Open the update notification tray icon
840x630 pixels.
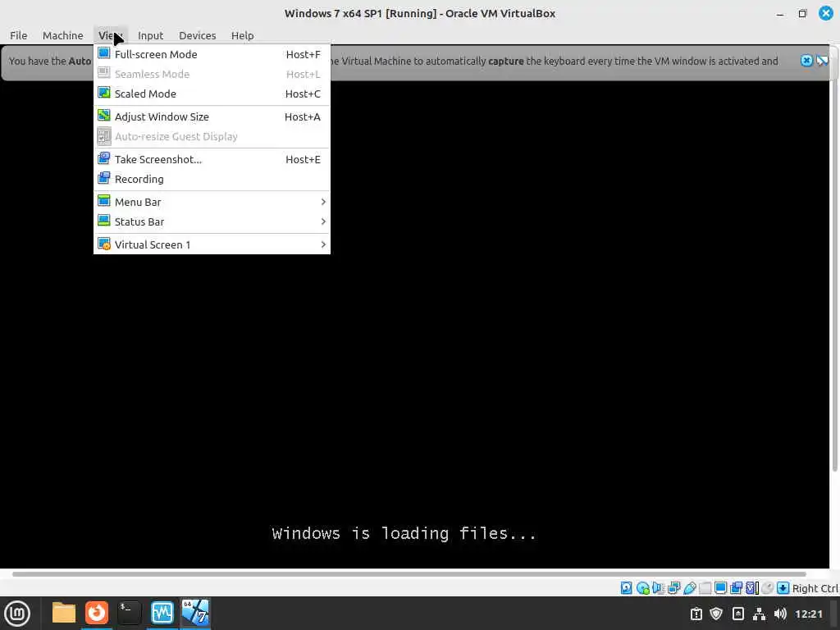coord(696,614)
